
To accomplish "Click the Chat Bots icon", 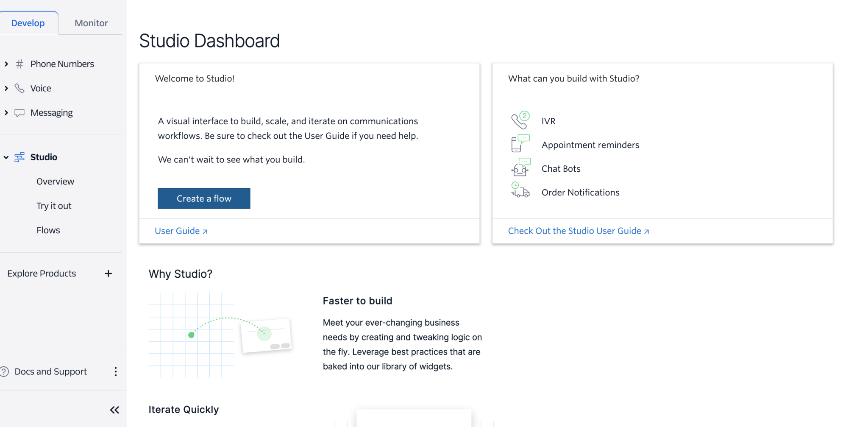I will (x=520, y=168).
